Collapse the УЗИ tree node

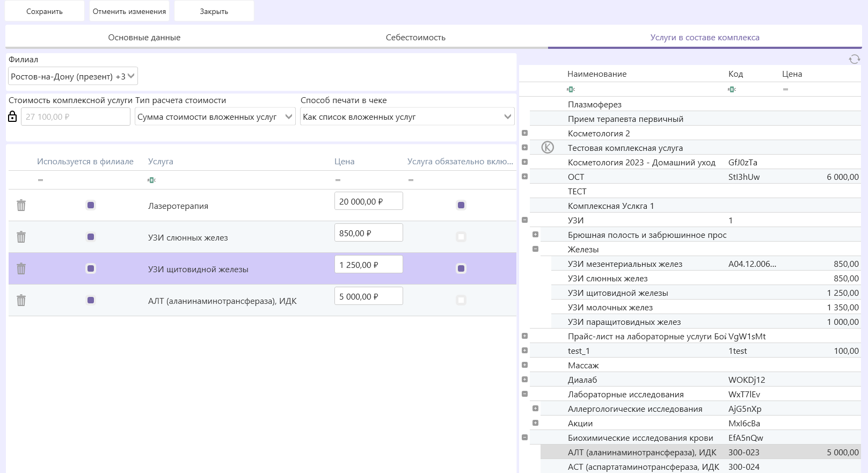point(525,220)
